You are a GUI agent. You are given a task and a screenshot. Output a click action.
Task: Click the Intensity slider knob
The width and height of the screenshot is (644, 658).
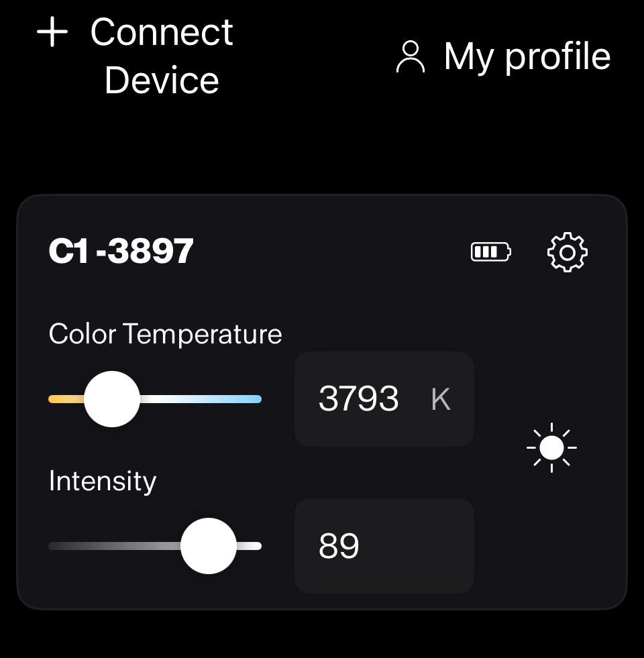(x=208, y=545)
